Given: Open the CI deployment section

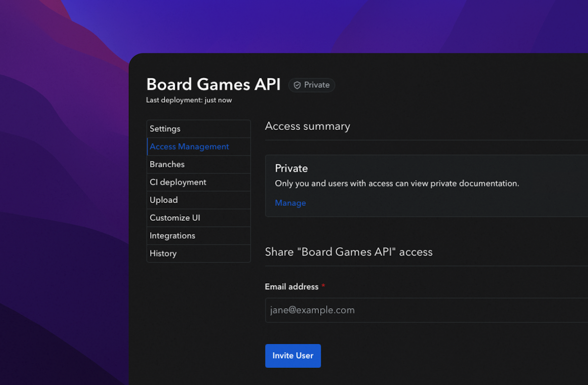Looking at the screenshot, I should click(x=177, y=182).
